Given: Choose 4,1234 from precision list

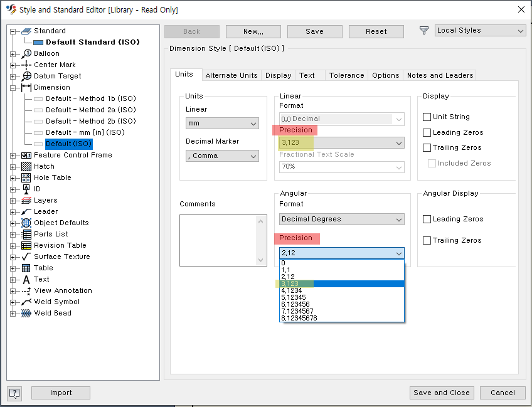Looking at the screenshot, I should pos(342,290).
